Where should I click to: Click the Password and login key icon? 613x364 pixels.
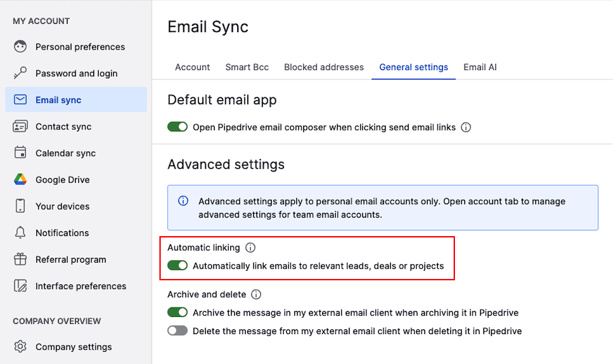pyautogui.click(x=20, y=73)
